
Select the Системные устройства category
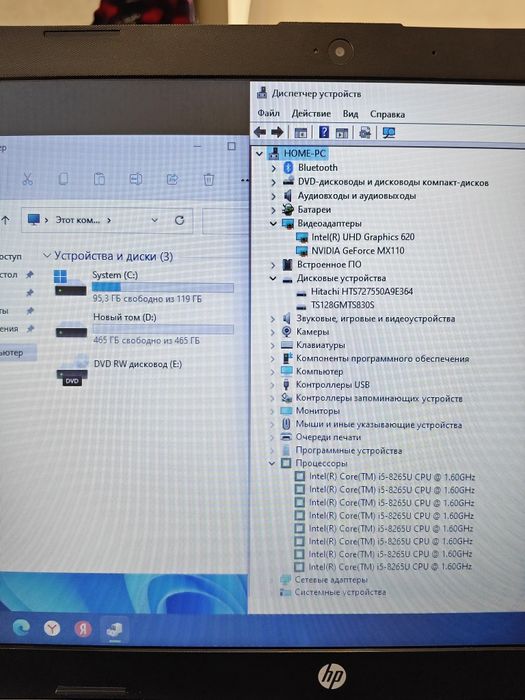pos(340,592)
